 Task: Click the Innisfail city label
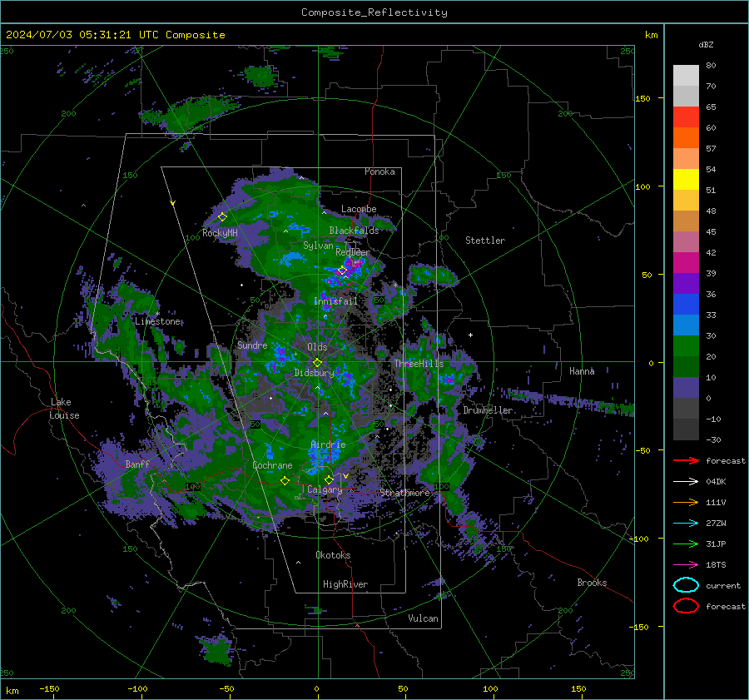pyautogui.click(x=335, y=301)
